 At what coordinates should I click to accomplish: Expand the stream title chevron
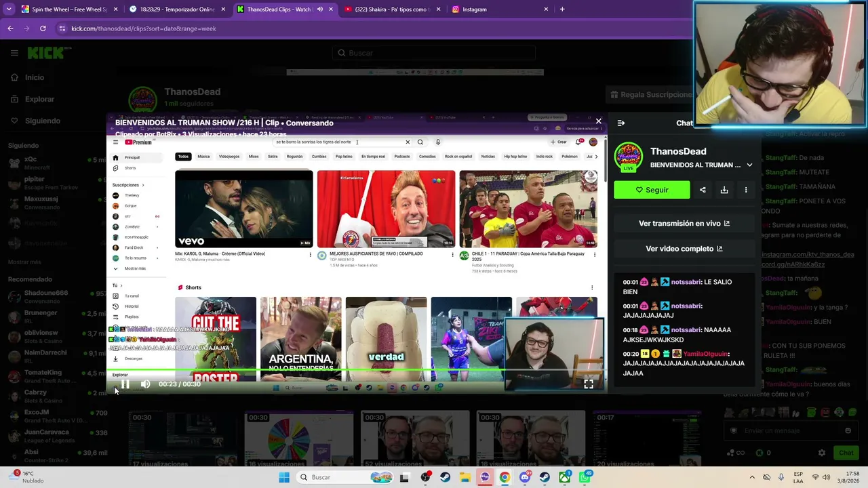pos(749,165)
